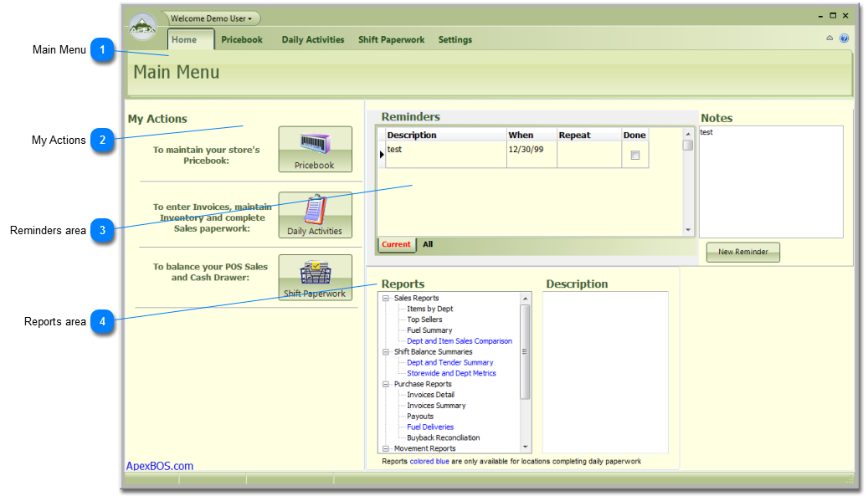Select the Fuel Deliveries report

pos(430,427)
